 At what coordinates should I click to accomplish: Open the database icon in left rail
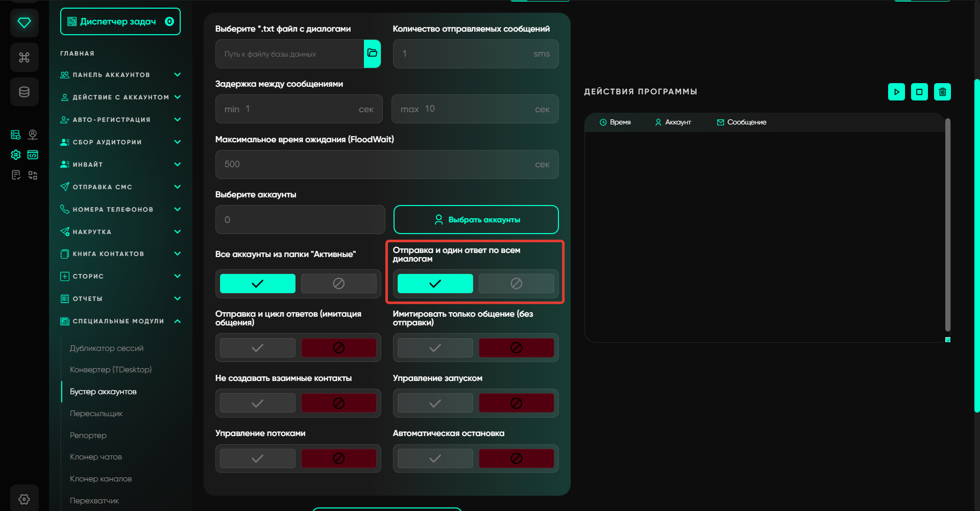click(24, 92)
